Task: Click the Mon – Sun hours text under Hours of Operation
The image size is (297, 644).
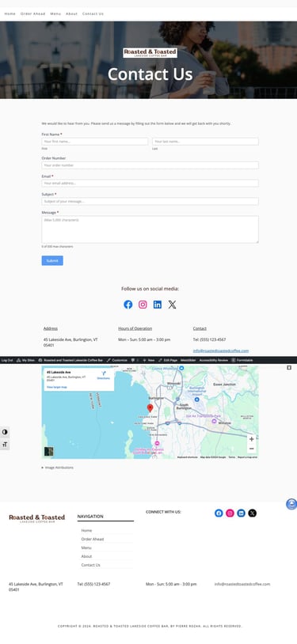Action: 144,339
